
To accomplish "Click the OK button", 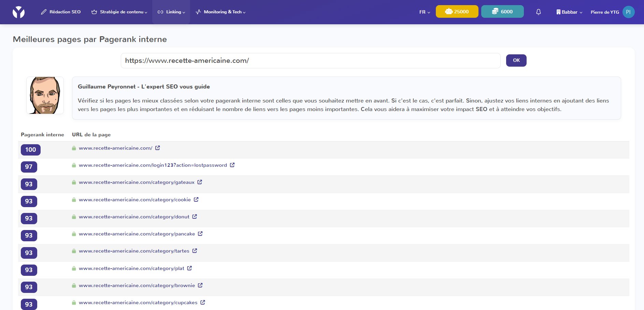I will [x=516, y=60].
